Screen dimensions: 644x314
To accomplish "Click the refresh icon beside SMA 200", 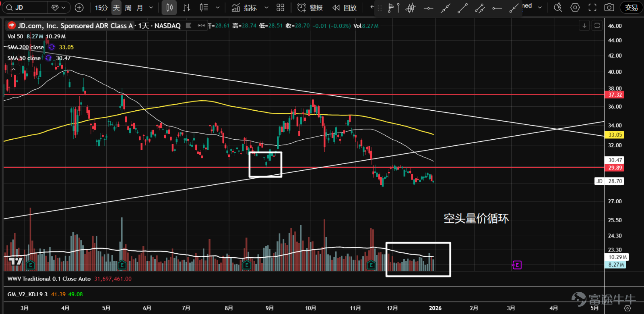I will pos(52,47).
